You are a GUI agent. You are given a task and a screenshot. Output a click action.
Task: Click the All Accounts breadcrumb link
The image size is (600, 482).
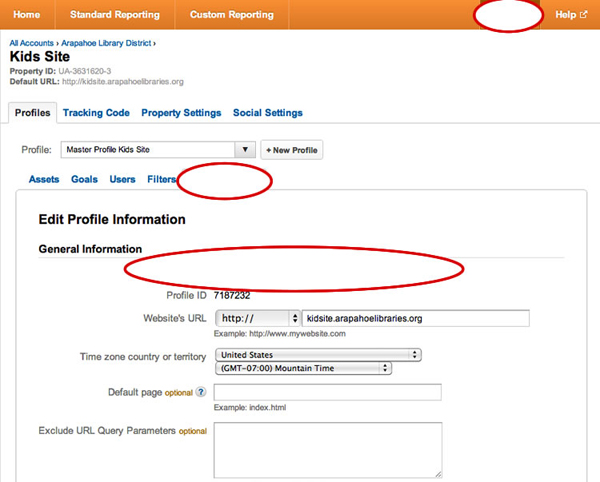(x=32, y=44)
